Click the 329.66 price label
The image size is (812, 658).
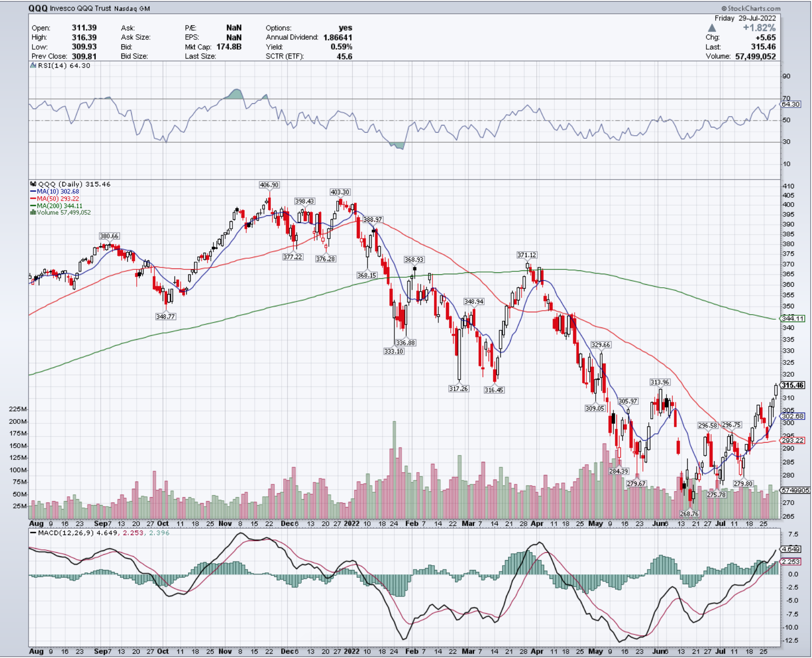tap(601, 345)
